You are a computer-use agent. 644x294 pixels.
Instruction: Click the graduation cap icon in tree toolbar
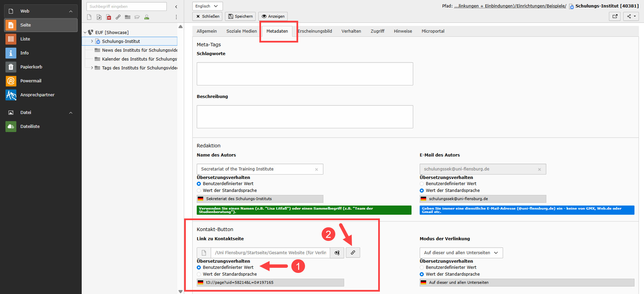coord(137,17)
